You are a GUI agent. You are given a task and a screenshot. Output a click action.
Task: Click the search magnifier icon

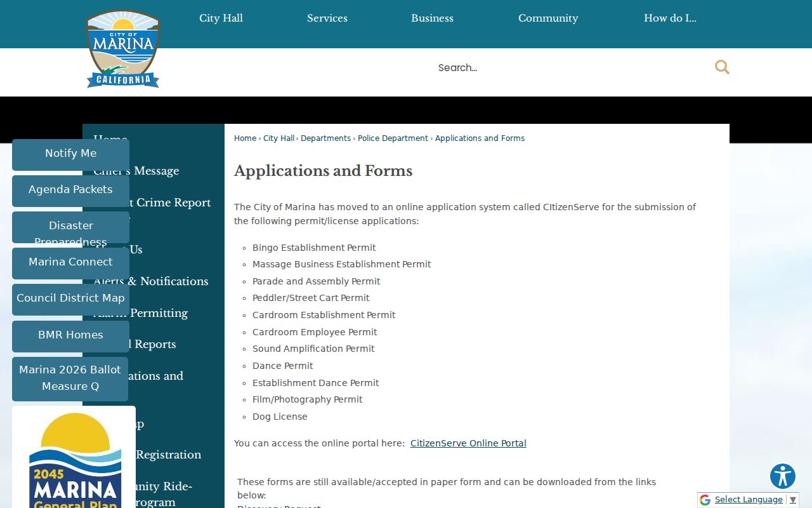click(x=722, y=67)
